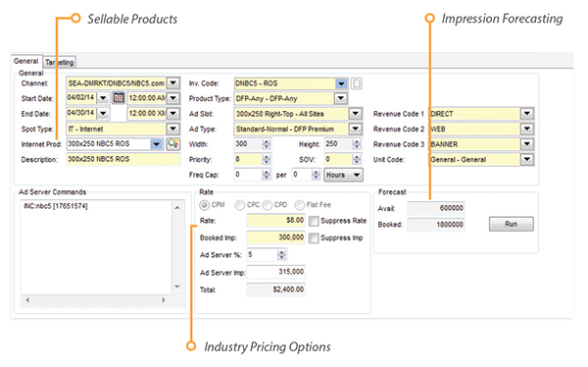Enable the Suppress Rate checkbox
The width and height of the screenshot is (588, 367).
pos(314,221)
